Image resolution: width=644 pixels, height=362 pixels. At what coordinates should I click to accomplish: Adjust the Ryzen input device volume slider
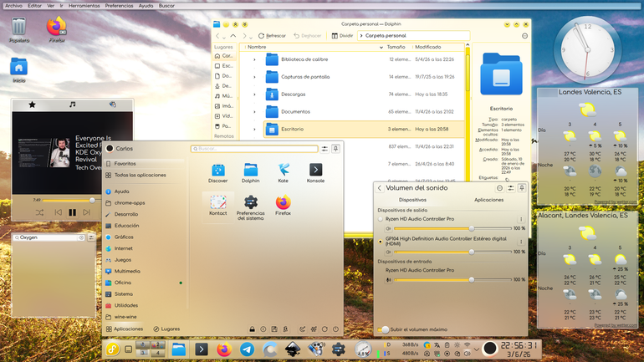[452, 280]
